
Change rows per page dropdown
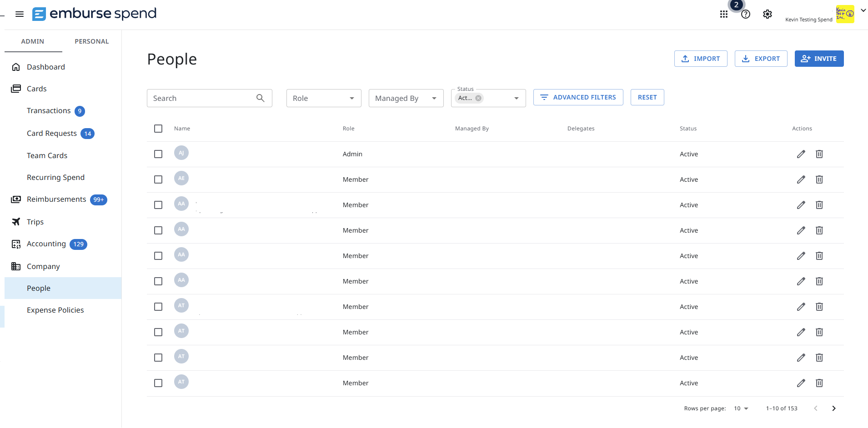(741, 408)
